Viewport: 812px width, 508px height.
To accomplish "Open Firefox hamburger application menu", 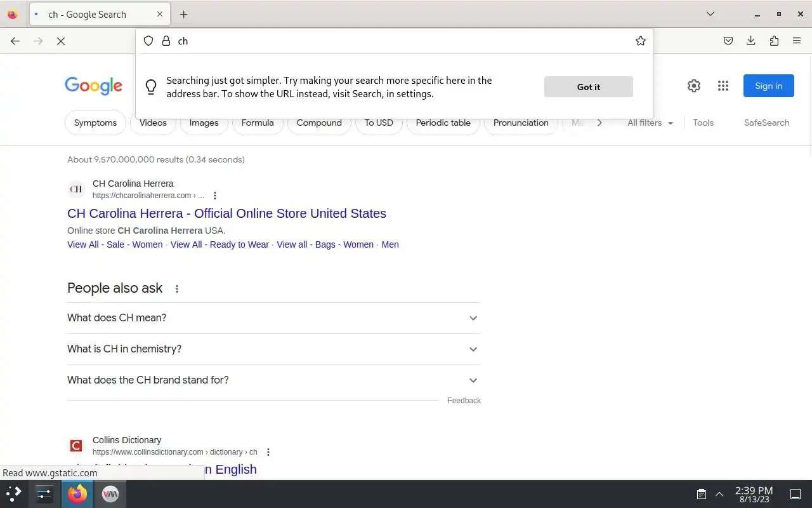I will tap(797, 41).
